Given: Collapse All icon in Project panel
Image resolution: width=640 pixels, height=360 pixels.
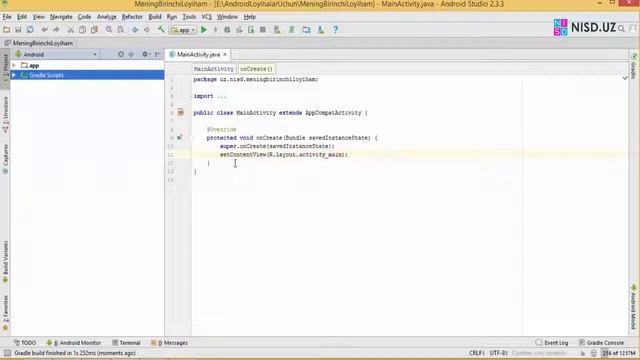Looking at the screenshot, I should [131, 54].
